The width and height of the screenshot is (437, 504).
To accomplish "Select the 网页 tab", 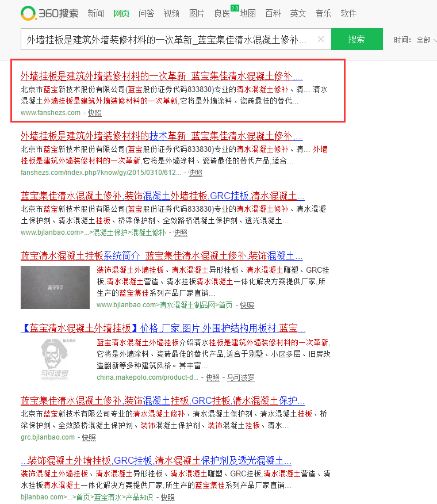I will 121,13.
